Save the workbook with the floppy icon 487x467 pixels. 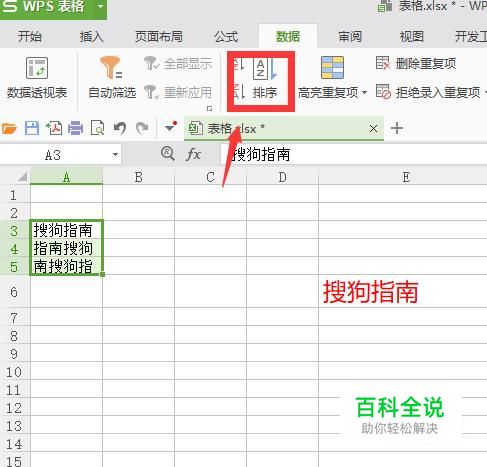pos(32,128)
